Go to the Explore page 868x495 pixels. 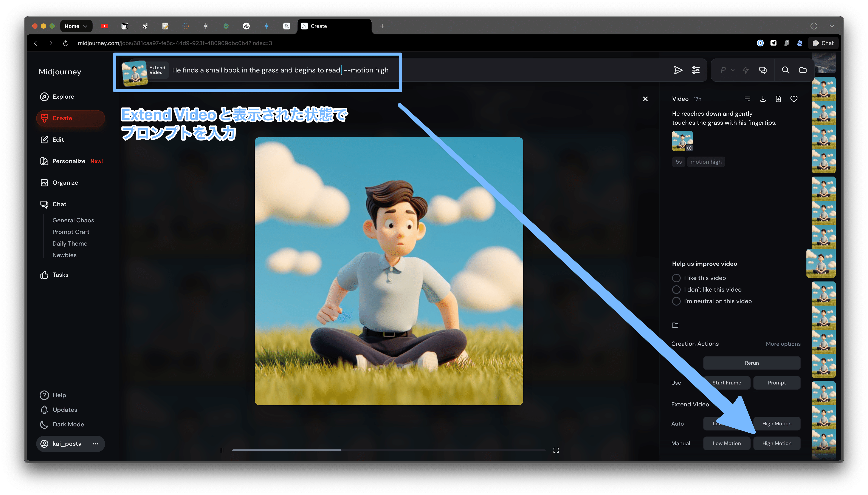(63, 97)
